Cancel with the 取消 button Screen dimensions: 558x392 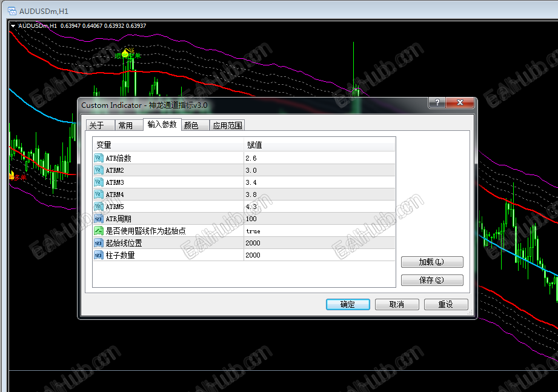(x=397, y=304)
